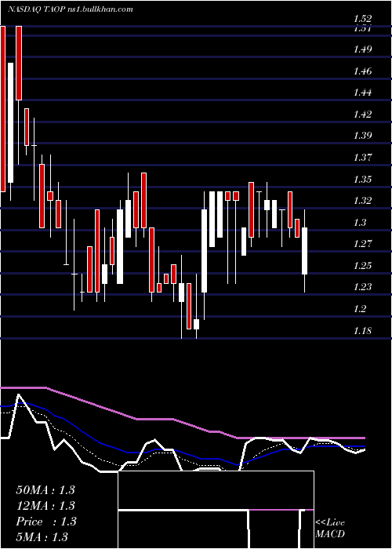
Task: Click the 1.23 price axis label
Action: (x=362, y=287)
